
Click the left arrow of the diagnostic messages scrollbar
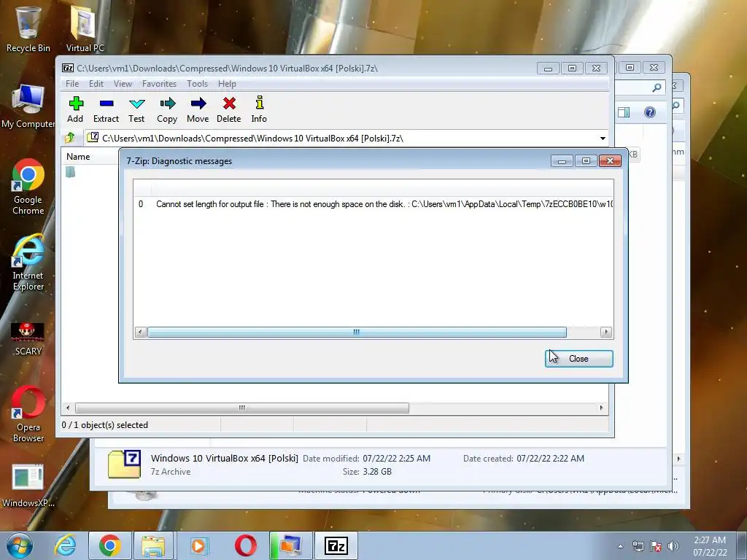140,332
